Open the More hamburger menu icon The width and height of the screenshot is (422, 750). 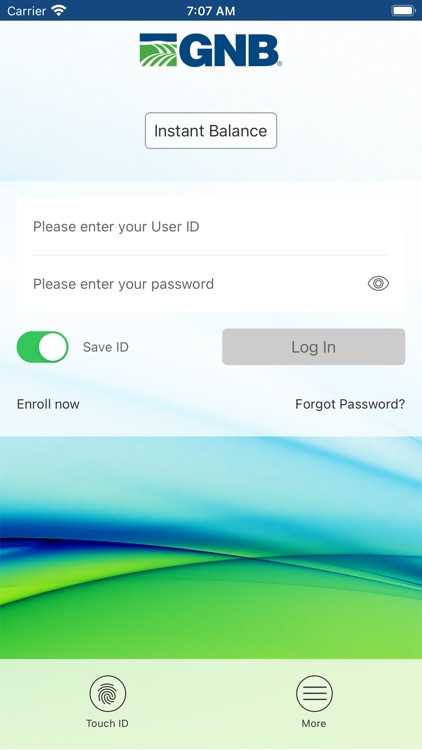[x=314, y=694]
